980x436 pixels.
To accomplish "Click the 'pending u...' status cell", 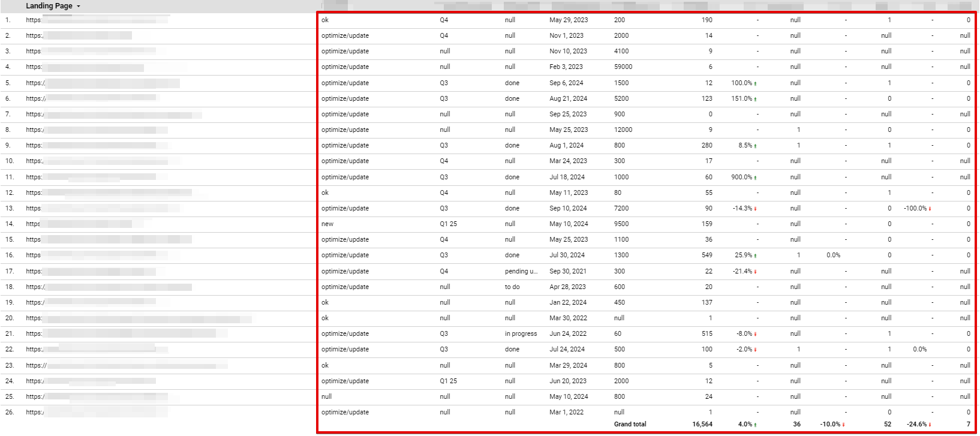I will 521,271.
